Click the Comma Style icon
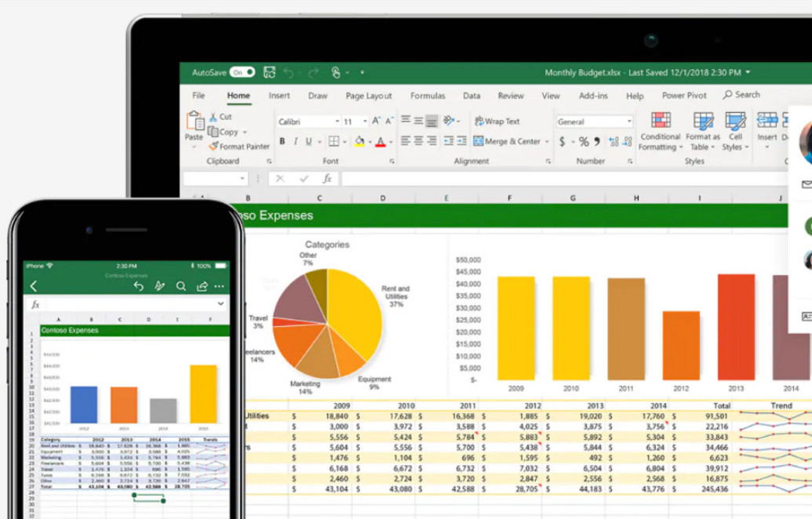 click(597, 141)
